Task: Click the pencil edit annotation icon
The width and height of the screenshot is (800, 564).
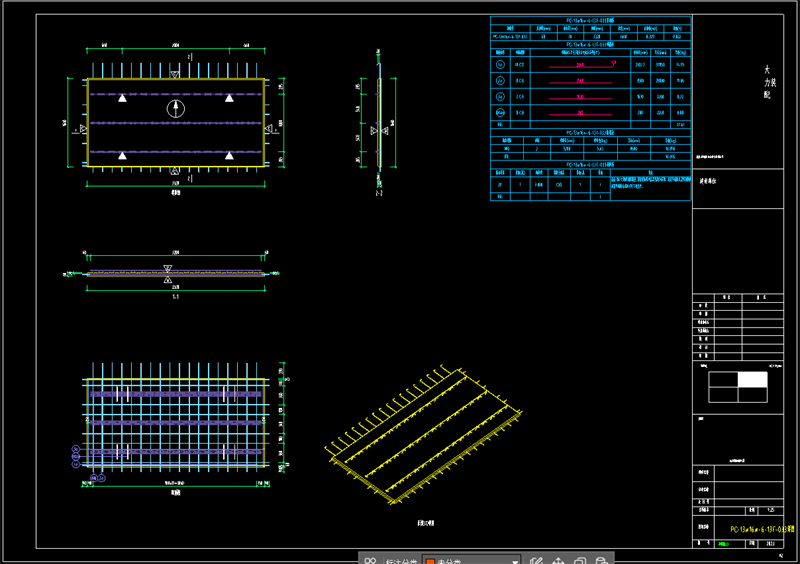Action: pos(536,561)
